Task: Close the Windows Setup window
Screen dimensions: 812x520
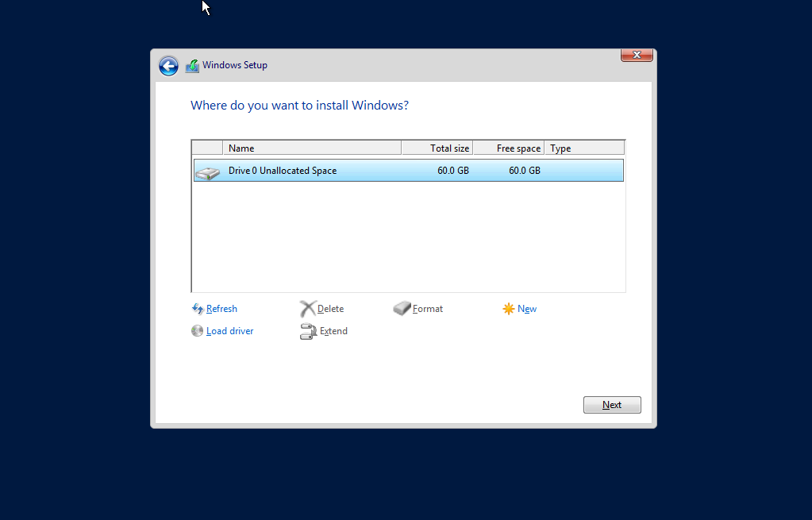Action: 637,55
